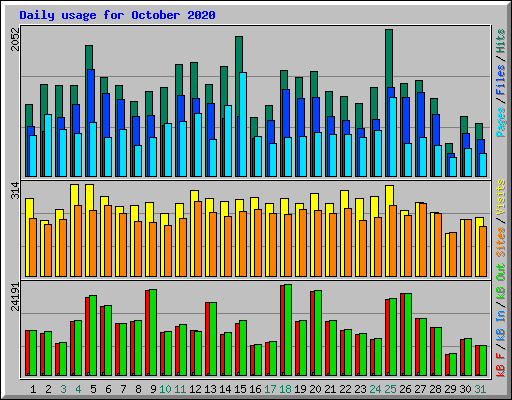This screenshot has height=400, width=512.
Task: Click the "2052" hits axis value
Action: click(15, 39)
